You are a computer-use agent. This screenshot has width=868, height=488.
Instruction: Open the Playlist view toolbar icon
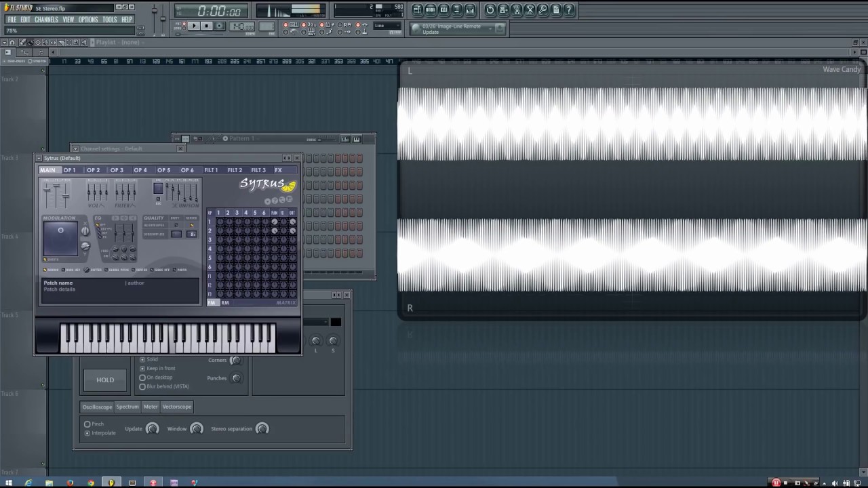pyautogui.click(x=418, y=9)
